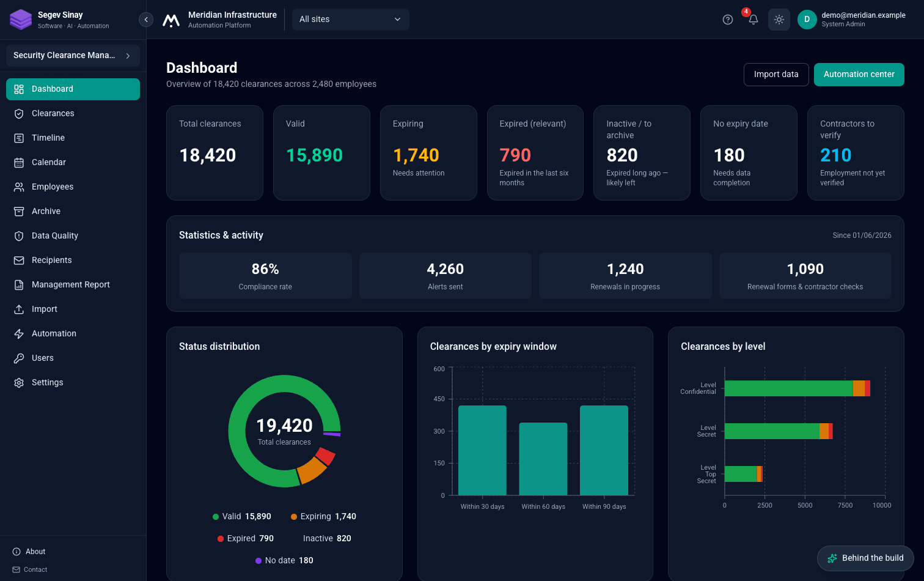Click the Behind the build button

click(865, 558)
